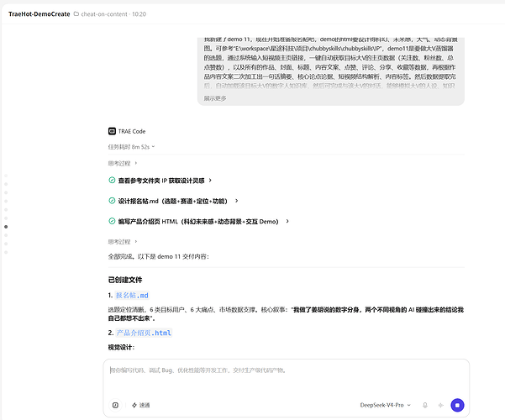This screenshot has height=420, width=505.
Task: Expand chevron of 编写产品介绍页 HTML step
Action: coord(287,221)
